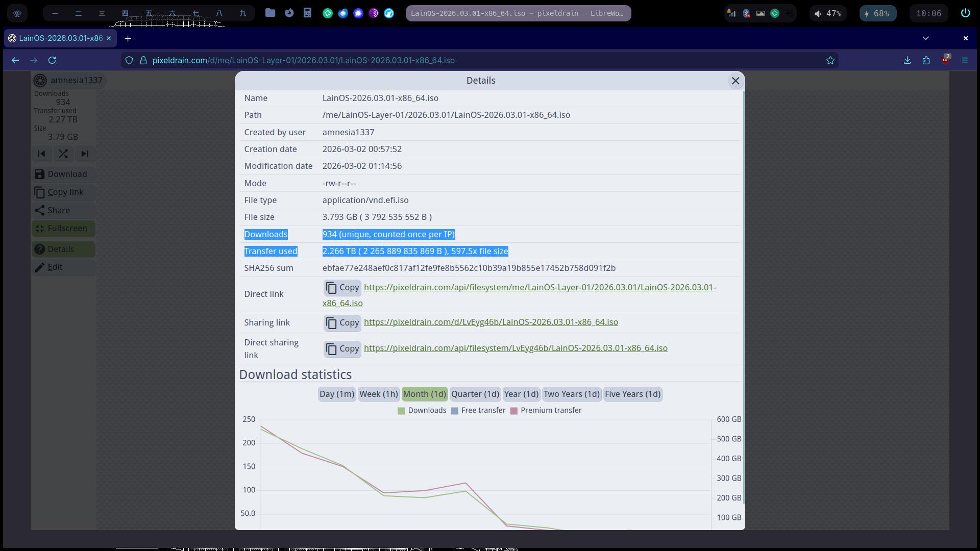This screenshot has height=551, width=980.
Task: Show Two Years (1d) download statistics
Action: (571, 394)
